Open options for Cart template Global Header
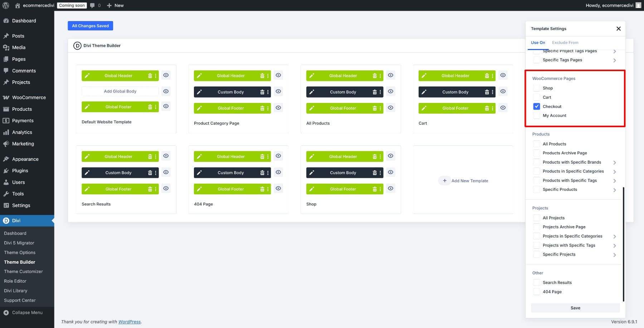The height and width of the screenshot is (328, 644). pyautogui.click(x=493, y=76)
